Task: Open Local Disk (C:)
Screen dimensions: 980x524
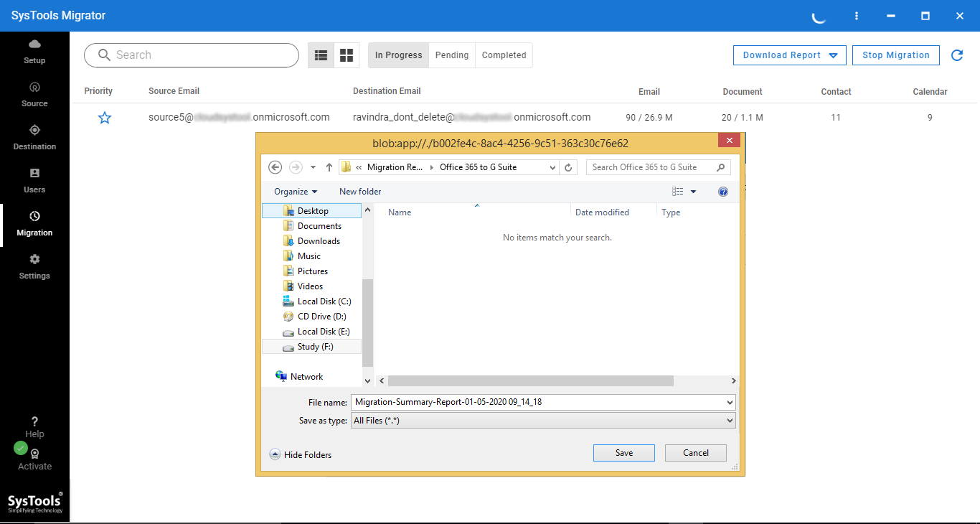Action: tap(317, 301)
